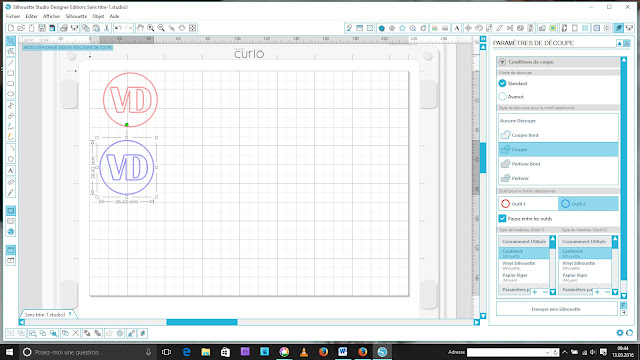
Task: Select the Avancé cut mode radio button
Action: click(x=502, y=97)
